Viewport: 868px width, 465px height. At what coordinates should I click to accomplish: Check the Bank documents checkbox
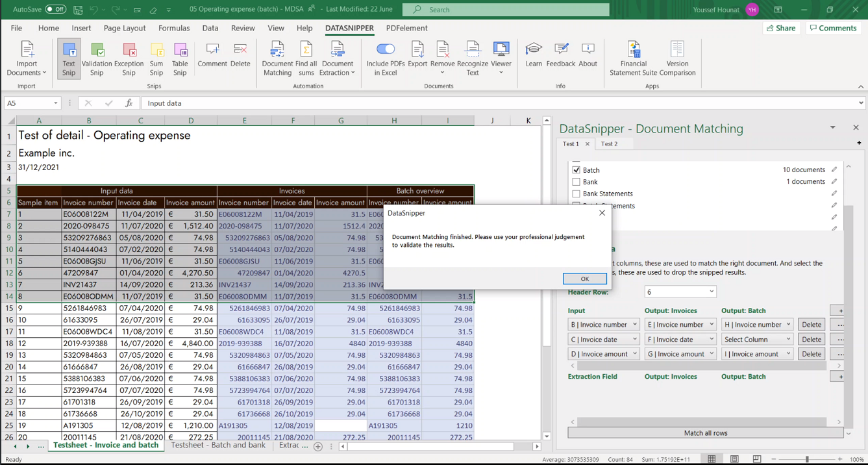(x=577, y=181)
